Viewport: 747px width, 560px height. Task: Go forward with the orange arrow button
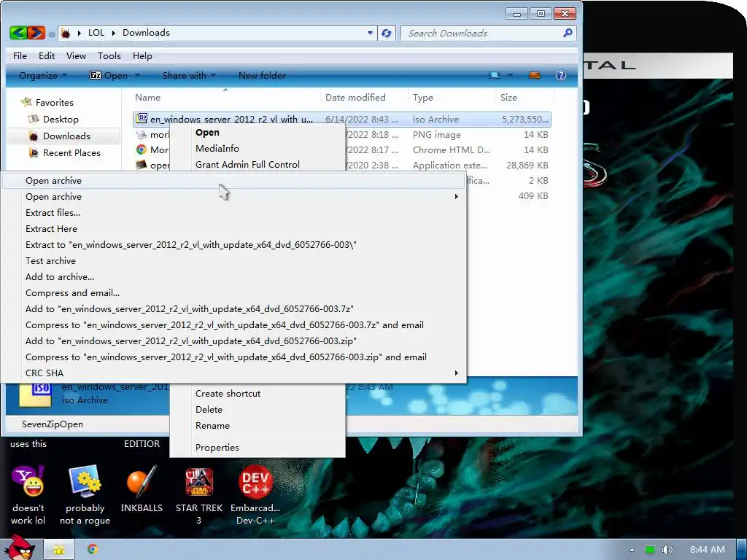36,33
